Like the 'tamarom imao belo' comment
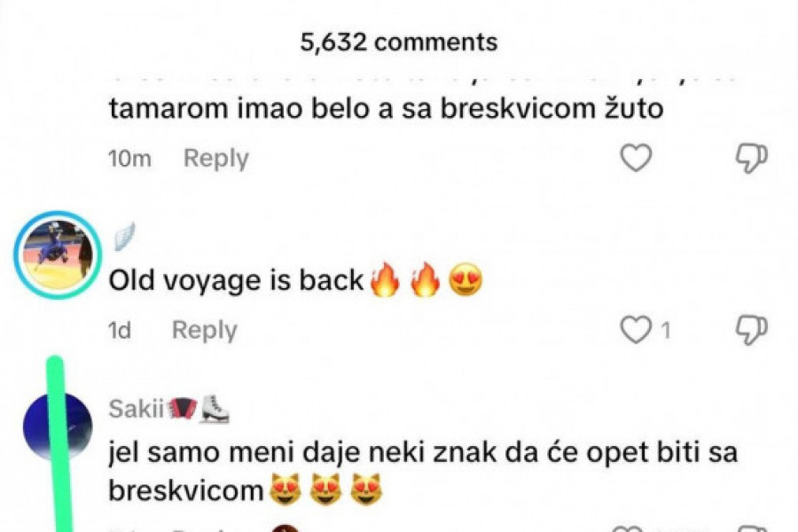 tap(636, 157)
